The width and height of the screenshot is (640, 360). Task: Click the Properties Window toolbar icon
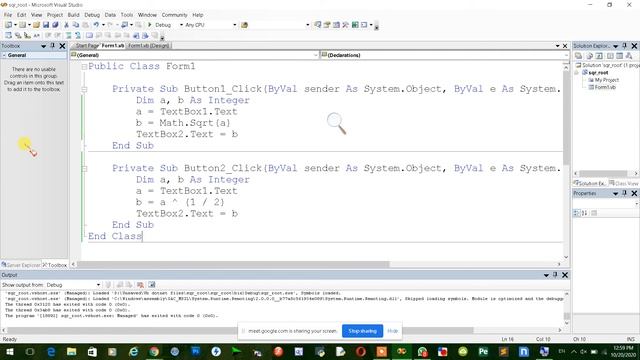327,25
